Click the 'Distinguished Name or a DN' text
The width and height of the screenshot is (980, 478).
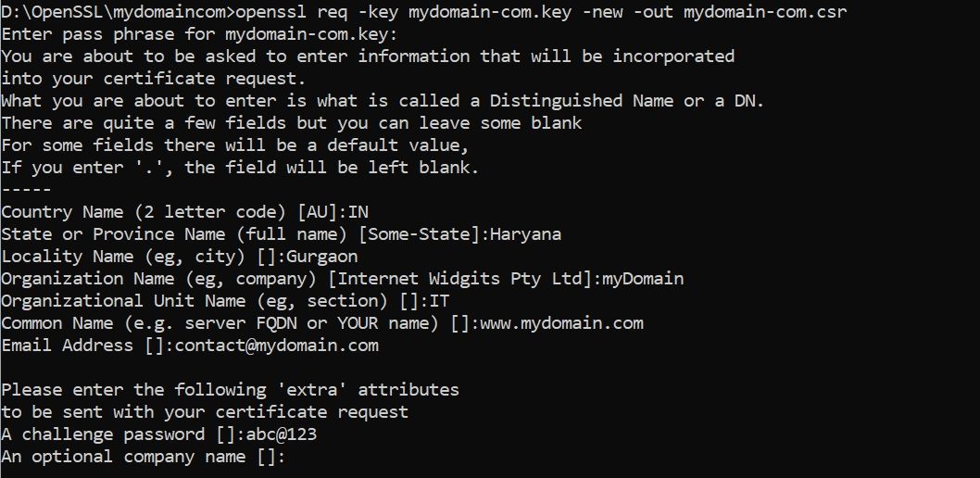coord(626,101)
